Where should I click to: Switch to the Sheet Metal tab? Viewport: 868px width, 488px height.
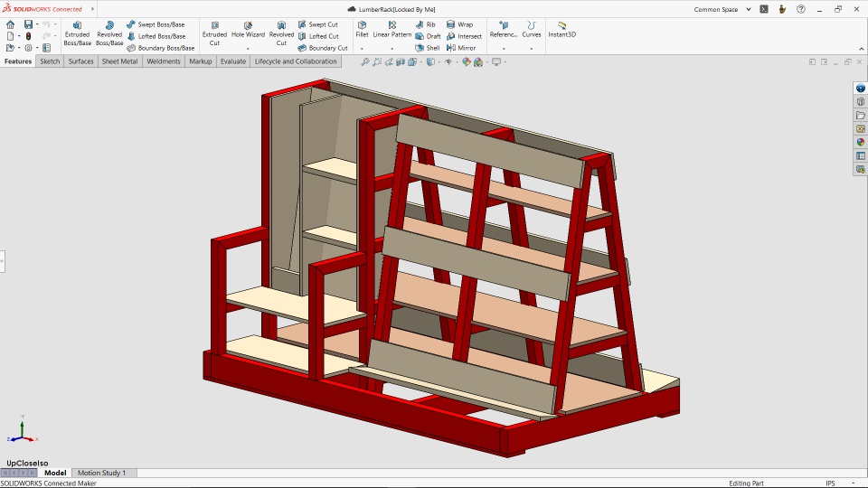pyautogui.click(x=119, y=61)
